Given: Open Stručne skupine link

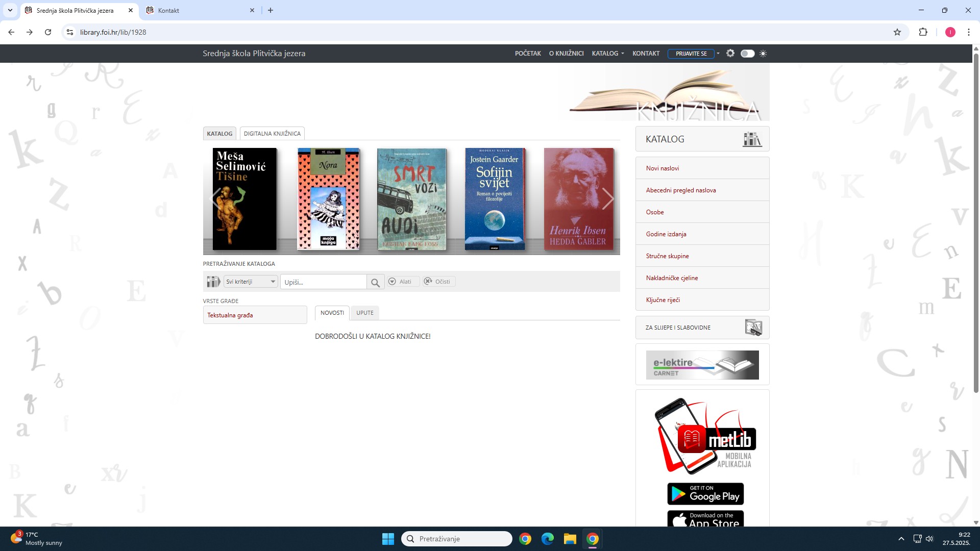Looking at the screenshot, I should pyautogui.click(x=667, y=256).
